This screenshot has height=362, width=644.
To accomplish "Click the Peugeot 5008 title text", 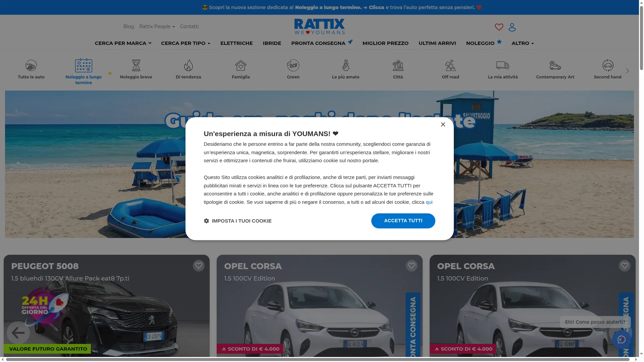I will (45, 266).
